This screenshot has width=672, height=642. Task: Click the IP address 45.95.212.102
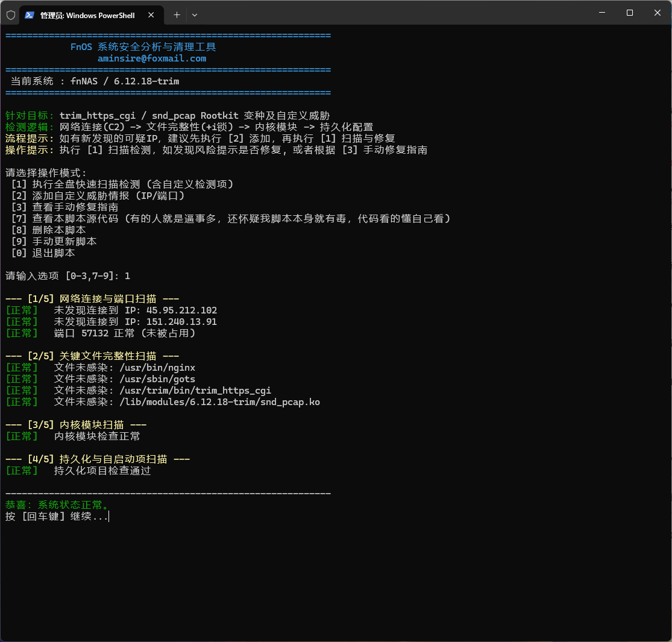pyautogui.click(x=181, y=310)
